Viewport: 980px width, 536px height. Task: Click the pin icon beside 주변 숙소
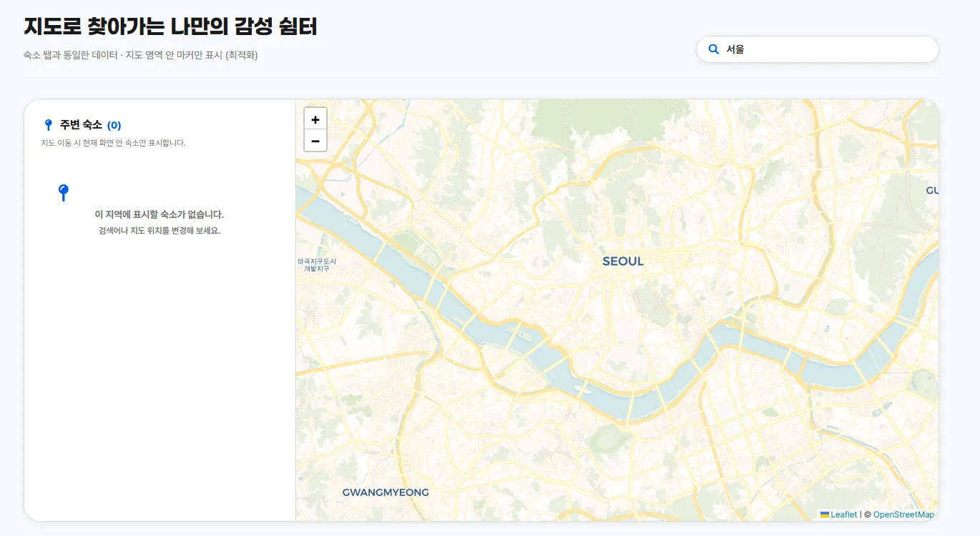pos(49,125)
